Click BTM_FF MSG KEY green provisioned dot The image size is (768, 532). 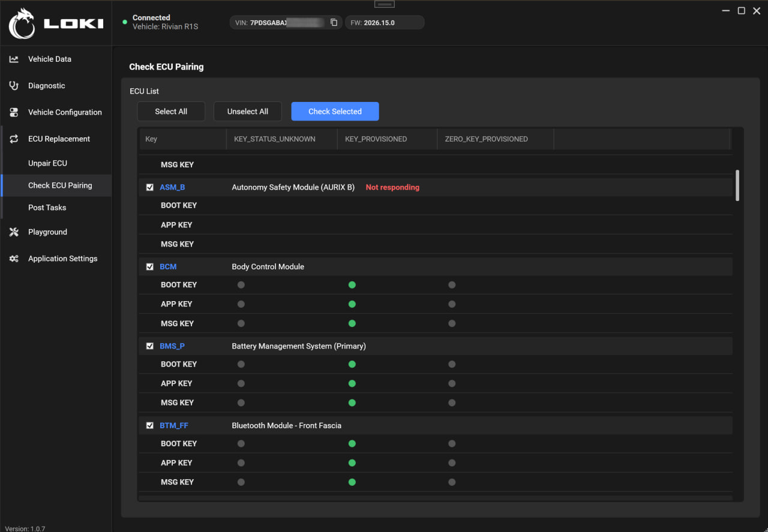click(352, 482)
